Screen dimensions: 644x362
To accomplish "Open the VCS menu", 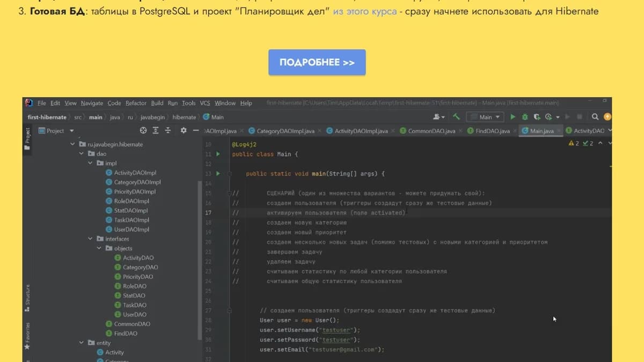I will [x=205, y=103].
